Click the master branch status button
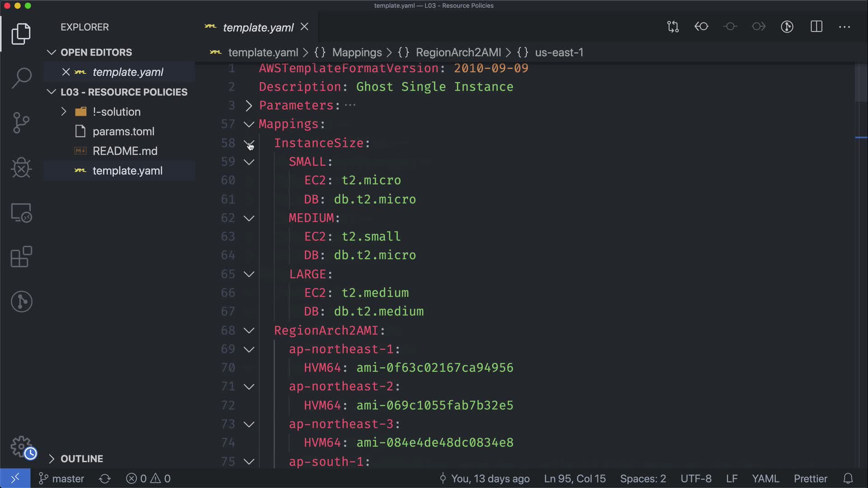This screenshot has width=868, height=488. tap(62, 479)
